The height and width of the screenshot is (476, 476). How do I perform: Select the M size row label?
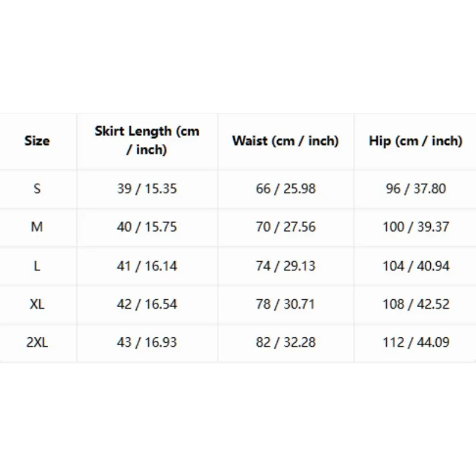point(37,227)
